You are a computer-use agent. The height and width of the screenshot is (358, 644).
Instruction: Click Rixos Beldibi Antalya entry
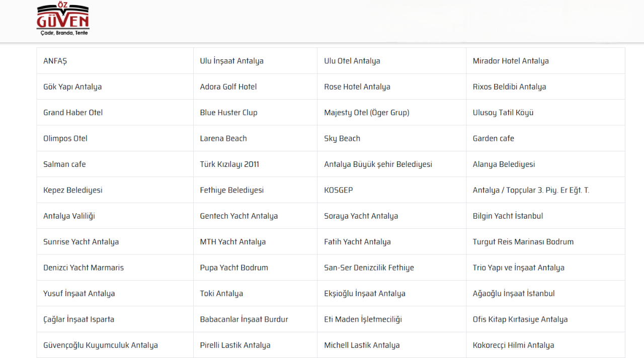coord(509,86)
